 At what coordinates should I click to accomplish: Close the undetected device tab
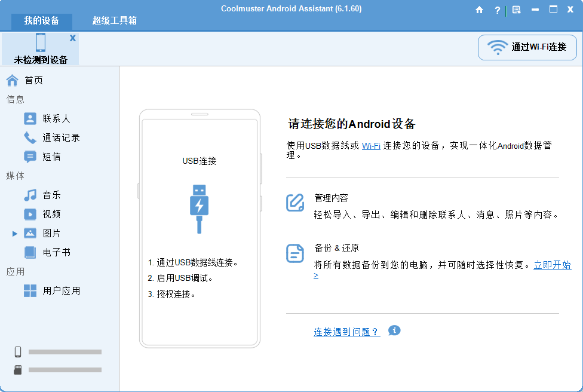[73, 38]
